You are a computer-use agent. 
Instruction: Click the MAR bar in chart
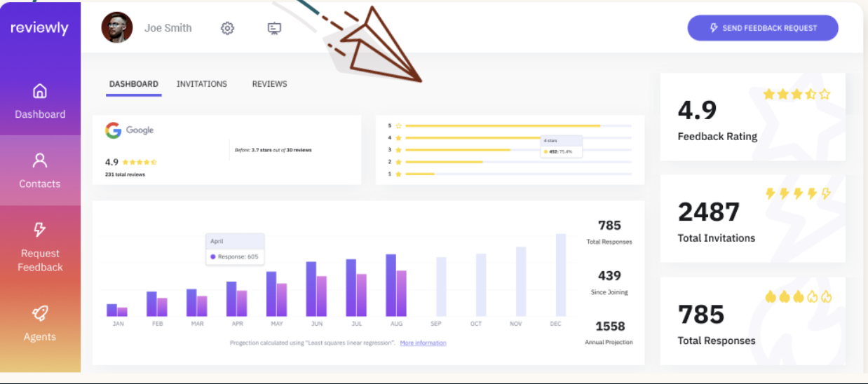(x=197, y=303)
